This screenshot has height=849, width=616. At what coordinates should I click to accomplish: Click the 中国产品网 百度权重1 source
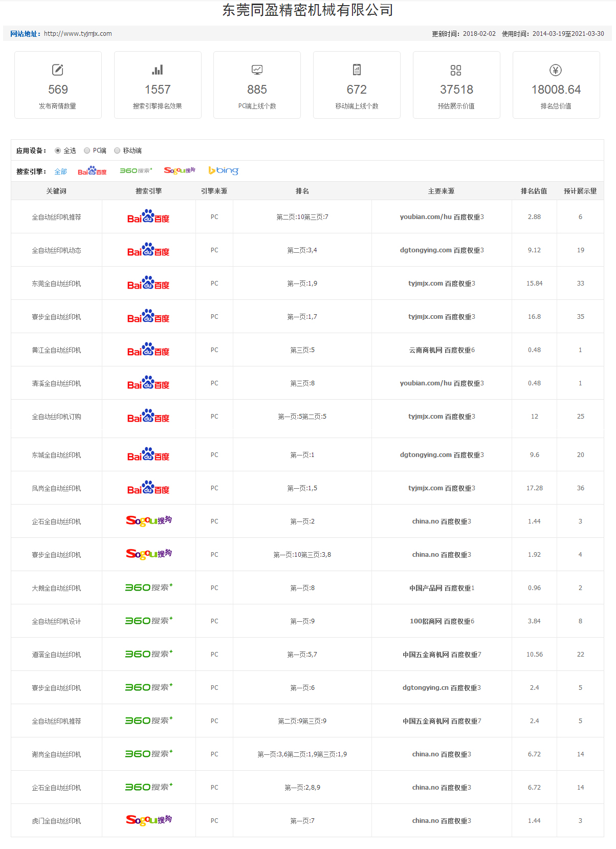coord(442,588)
